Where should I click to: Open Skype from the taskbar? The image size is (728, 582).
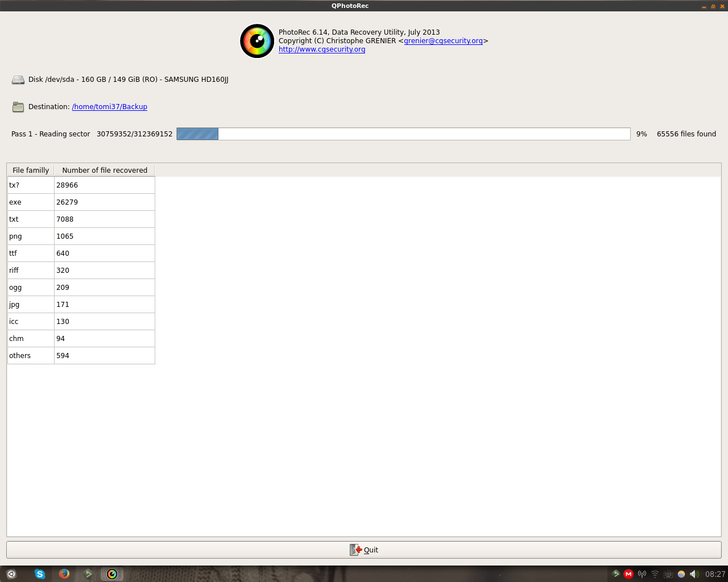tap(40, 574)
